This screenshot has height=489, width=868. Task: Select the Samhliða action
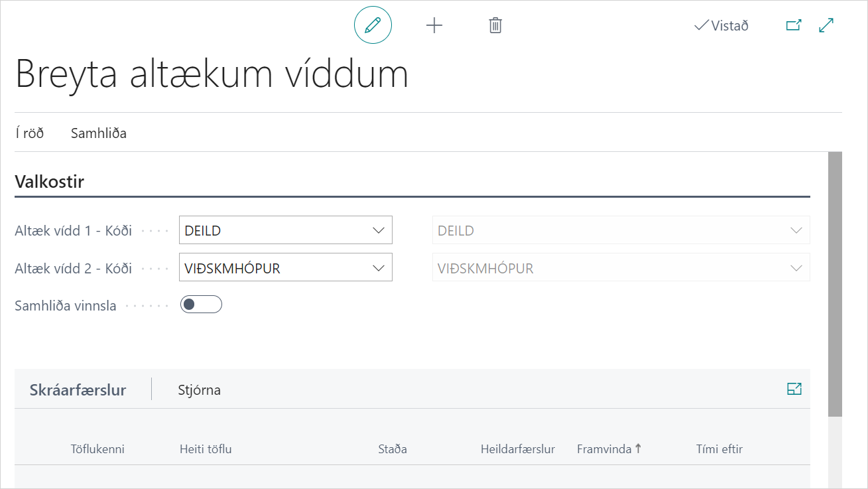[99, 133]
